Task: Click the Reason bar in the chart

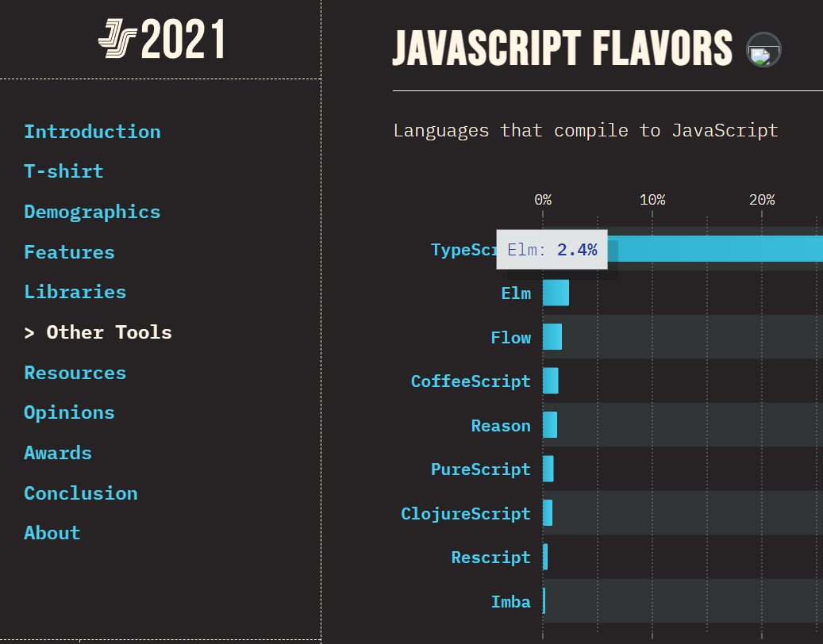Action: click(x=549, y=425)
